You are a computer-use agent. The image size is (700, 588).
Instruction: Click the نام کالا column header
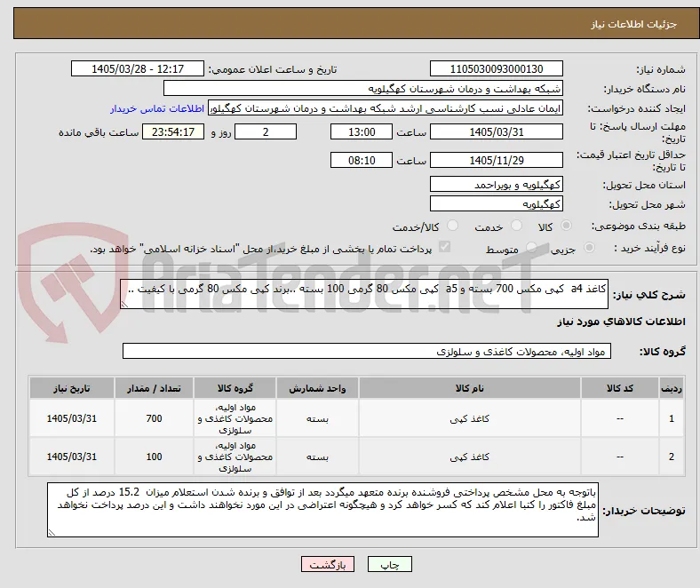(469, 388)
